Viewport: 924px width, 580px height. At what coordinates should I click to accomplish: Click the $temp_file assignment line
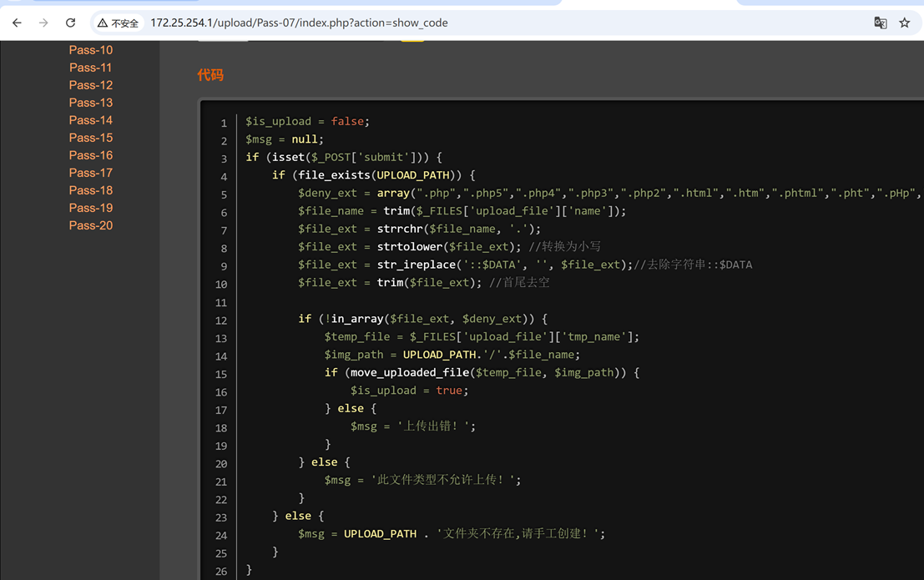(482, 336)
